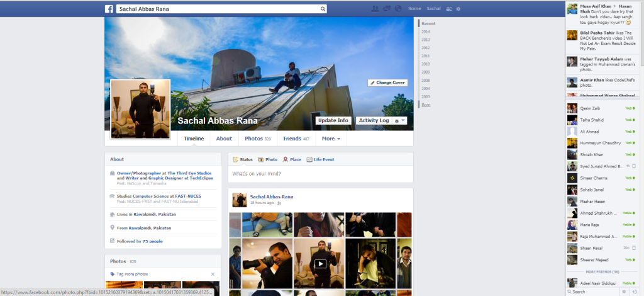Select the Status composer tab
This screenshot has width=644, height=296.
[x=243, y=159]
